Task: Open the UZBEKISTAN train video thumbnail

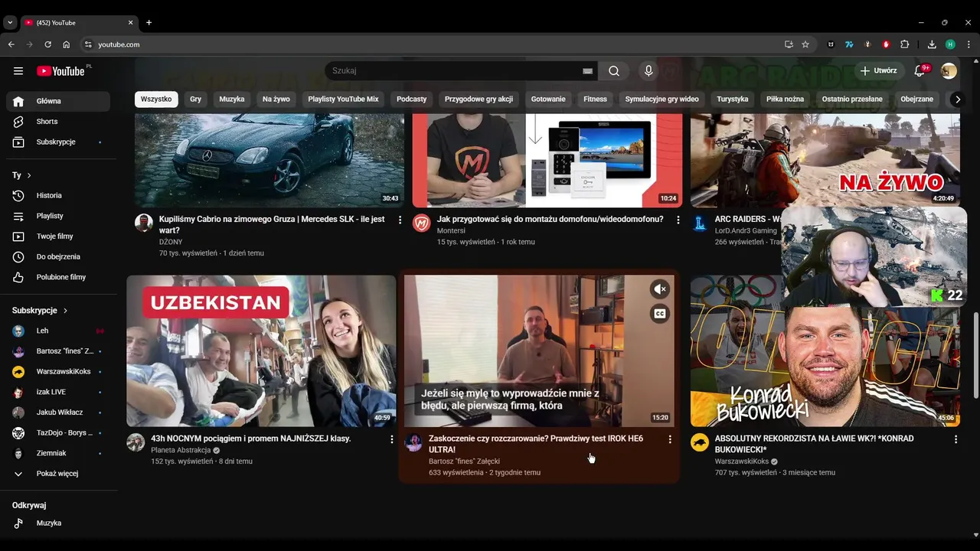Action: 261,350
